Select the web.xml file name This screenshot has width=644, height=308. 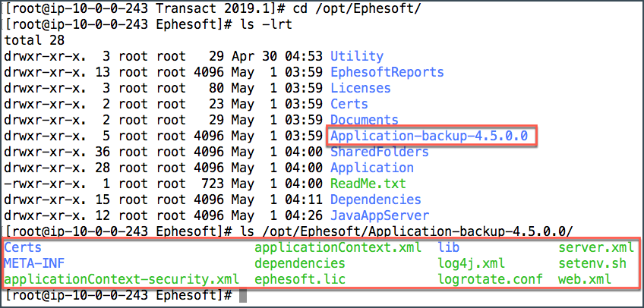click(585, 280)
